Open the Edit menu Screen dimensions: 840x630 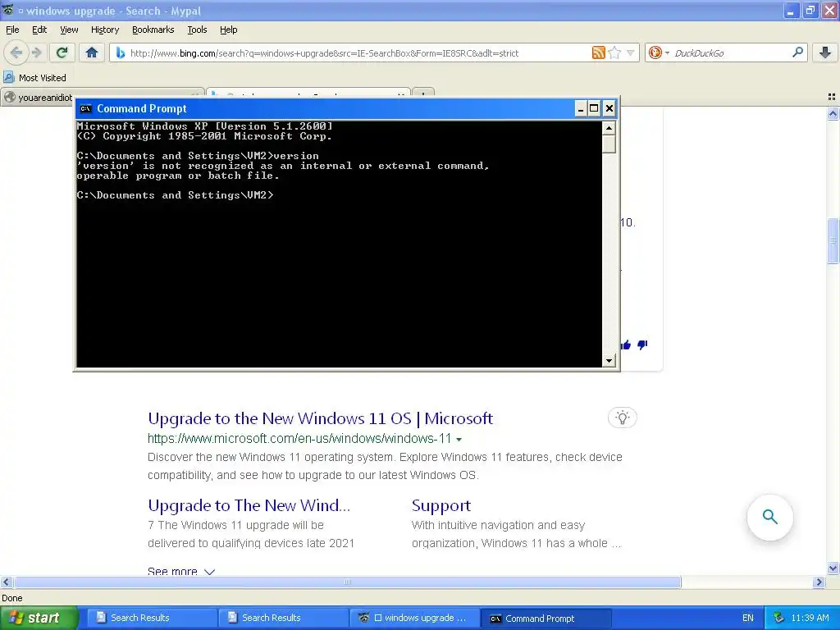pos(39,30)
